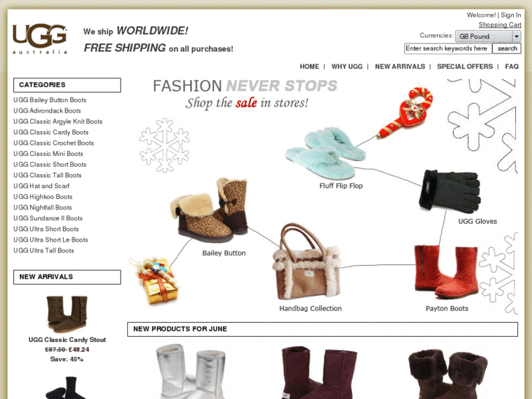Go to the HOME menu item
Screen dimensions: 532x399
[x=309, y=67]
